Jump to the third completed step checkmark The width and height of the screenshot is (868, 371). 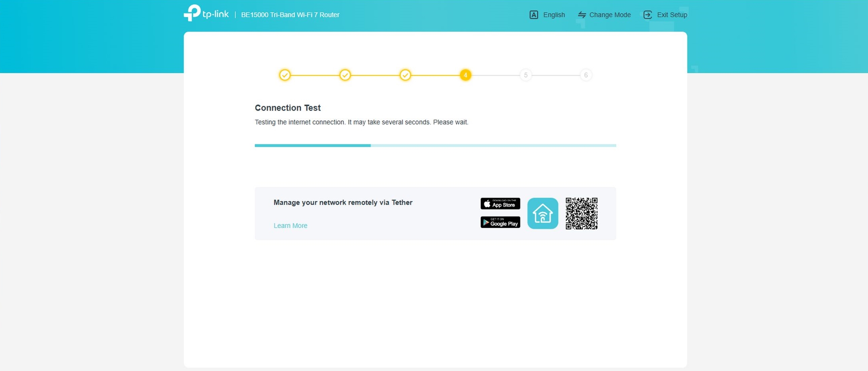coord(405,75)
